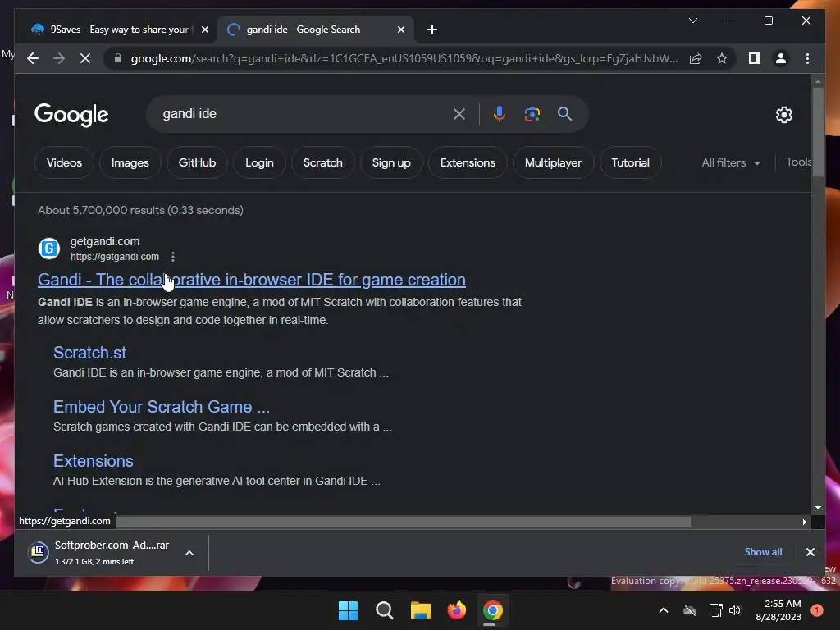The height and width of the screenshot is (630, 840).
Task: Clear the search box with X icon
Action: pyautogui.click(x=459, y=114)
